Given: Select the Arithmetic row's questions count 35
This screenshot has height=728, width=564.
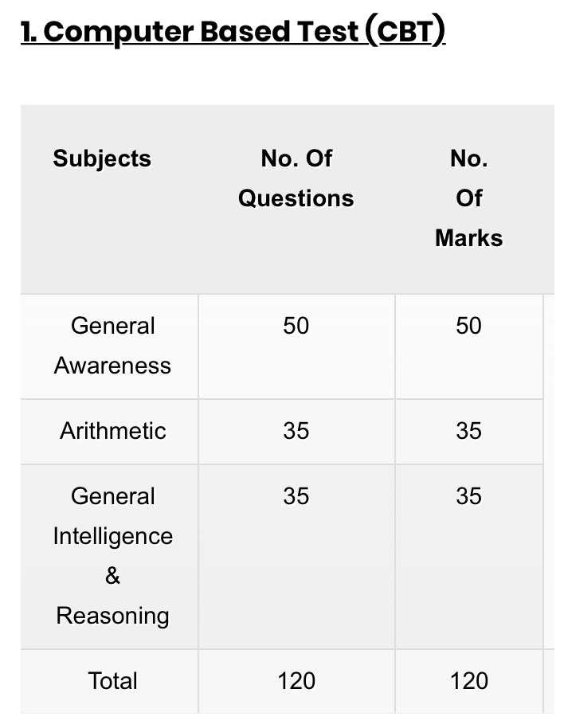Looking at the screenshot, I should point(296,431).
